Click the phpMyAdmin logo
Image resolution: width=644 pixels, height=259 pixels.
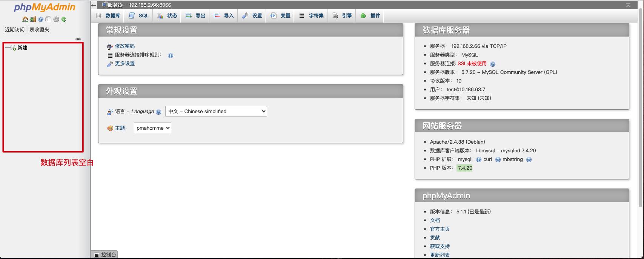[45, 8]
